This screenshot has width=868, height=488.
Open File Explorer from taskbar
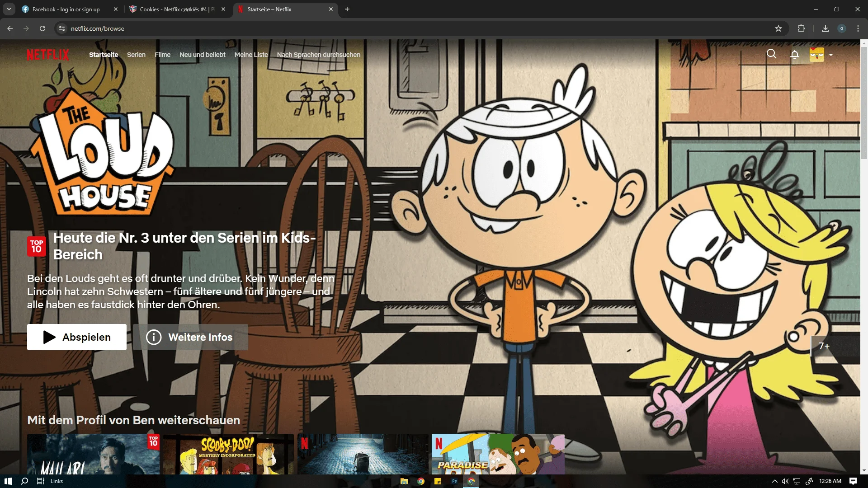point(404,481)
